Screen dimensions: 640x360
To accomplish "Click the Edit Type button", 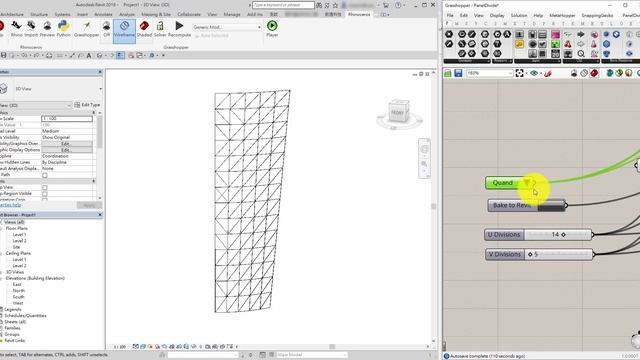I will coord(87,105).
